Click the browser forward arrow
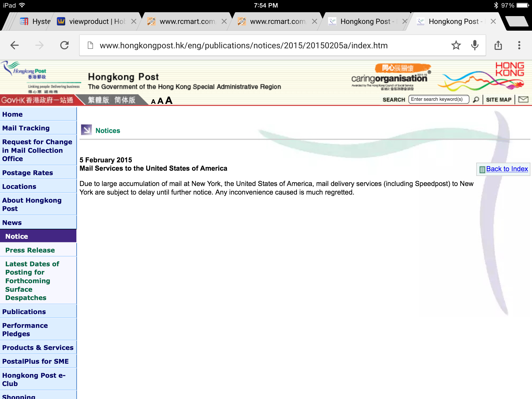This screenshot has width=532, height=399. coord(39,45)
